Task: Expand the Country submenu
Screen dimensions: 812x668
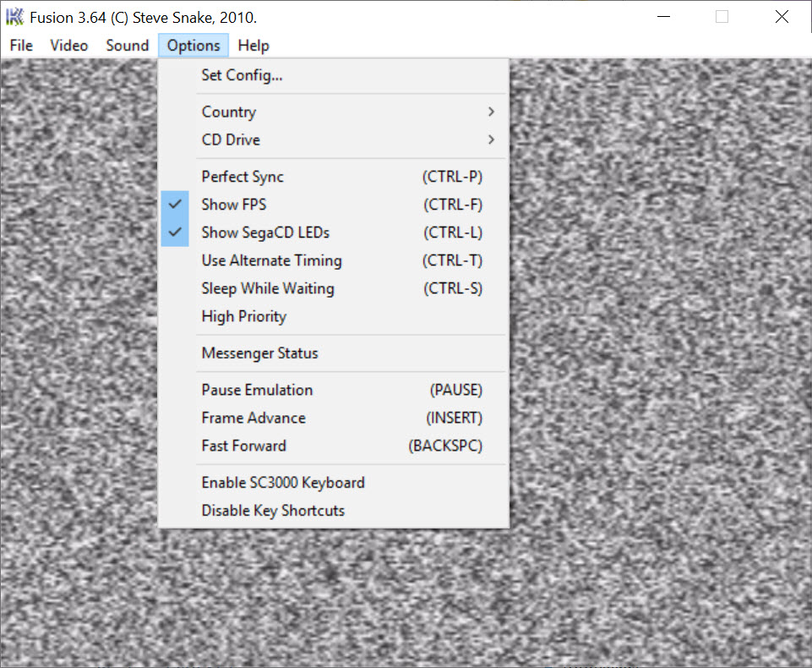Action: tap(334, 112)
